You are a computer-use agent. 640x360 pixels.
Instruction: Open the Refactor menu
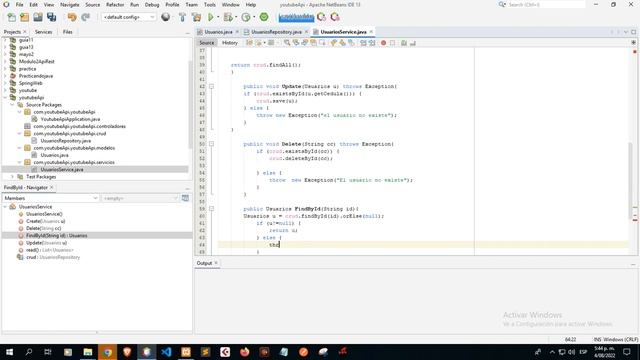click(115, 4)
